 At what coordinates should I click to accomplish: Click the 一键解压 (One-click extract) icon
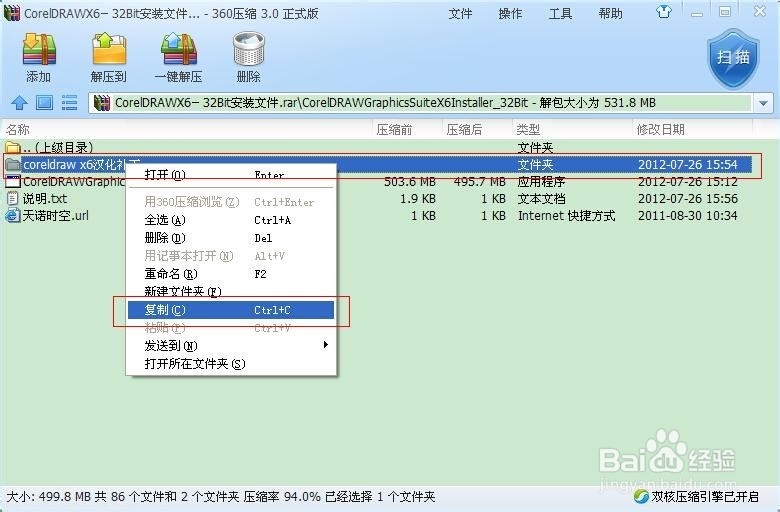pyautogui.click(x=179, y=50)
